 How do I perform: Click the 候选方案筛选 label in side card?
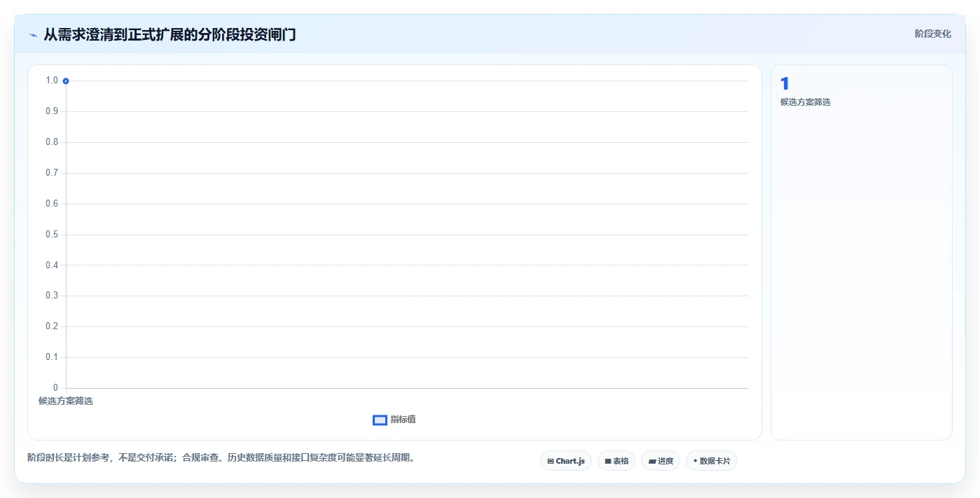click(x=806, y=102)
